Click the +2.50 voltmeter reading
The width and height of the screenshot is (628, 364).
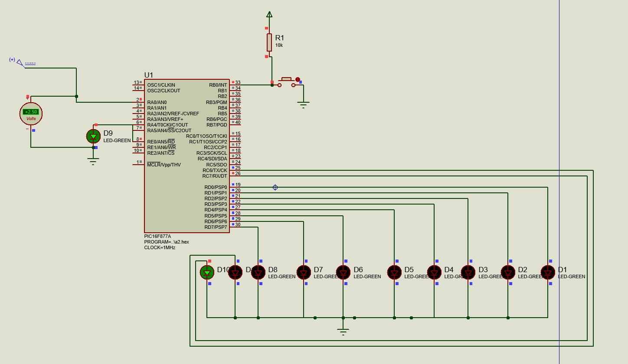tap(31, 112)
